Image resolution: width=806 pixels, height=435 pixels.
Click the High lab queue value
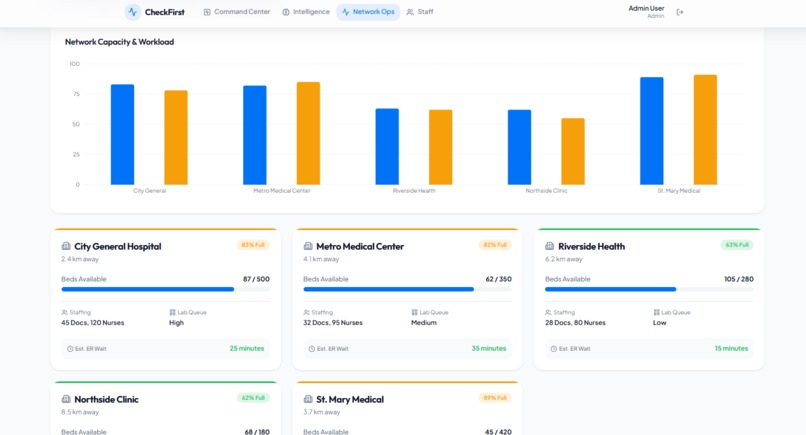pos(176,323)
